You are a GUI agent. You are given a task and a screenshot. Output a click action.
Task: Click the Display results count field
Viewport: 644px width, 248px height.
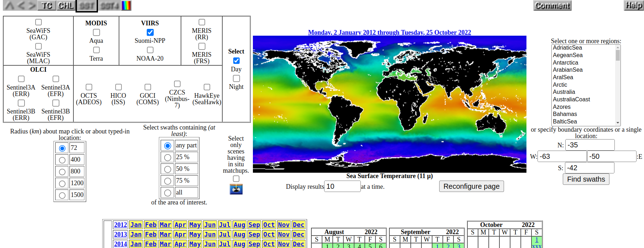point(342,186)
